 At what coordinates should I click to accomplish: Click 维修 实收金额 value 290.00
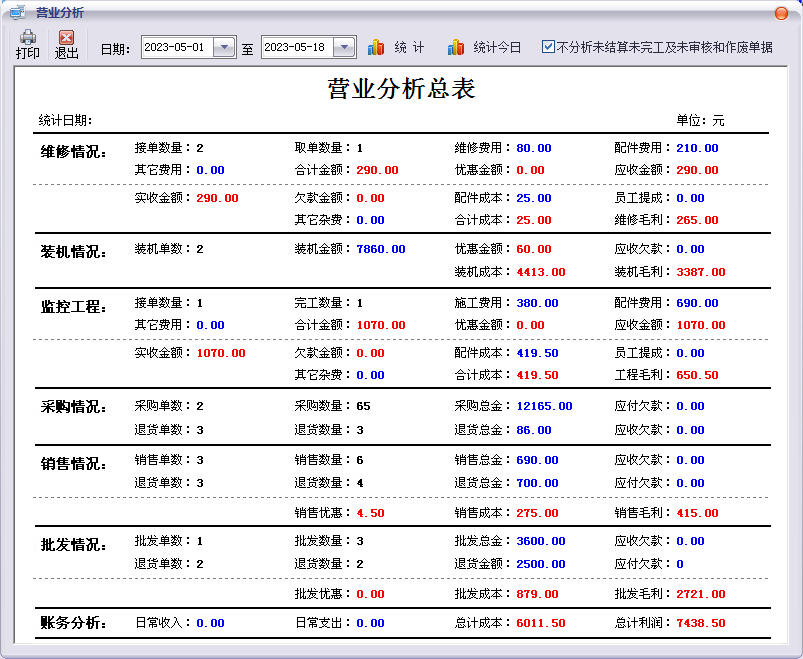click(x=217, y=198)
